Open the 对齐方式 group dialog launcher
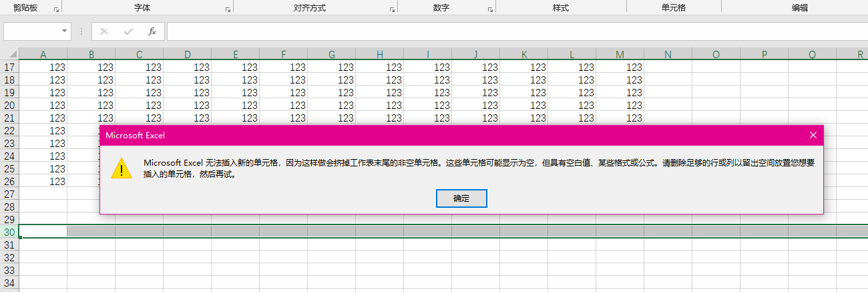 (392, 9)
